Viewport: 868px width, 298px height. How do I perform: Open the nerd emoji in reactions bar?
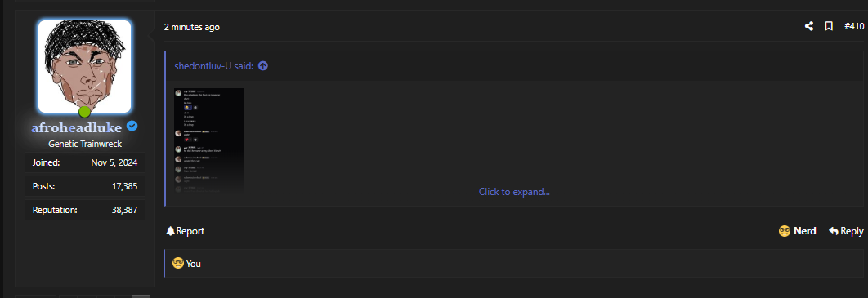177,263
